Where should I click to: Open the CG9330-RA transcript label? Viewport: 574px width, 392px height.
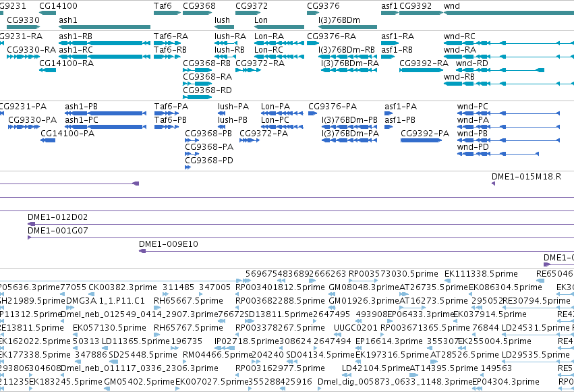(x=32, y=50)
